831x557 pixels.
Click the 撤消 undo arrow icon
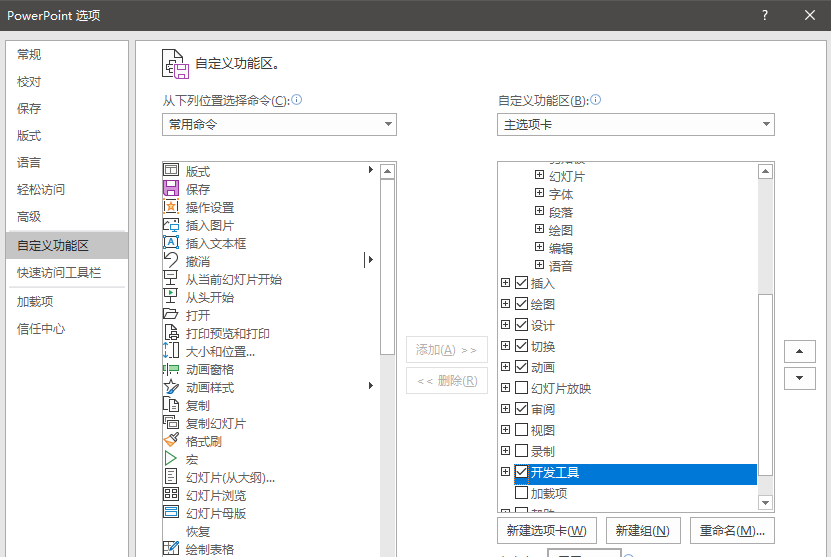point(171,260)
